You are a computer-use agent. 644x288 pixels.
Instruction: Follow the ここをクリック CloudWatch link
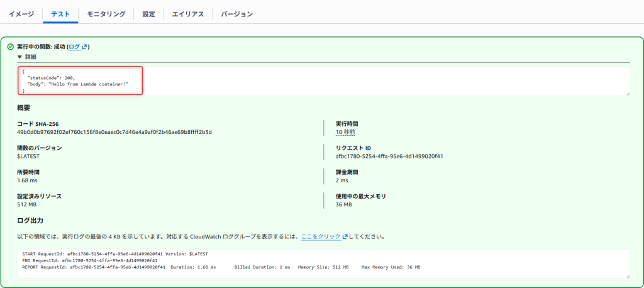[x=320, y=237]
